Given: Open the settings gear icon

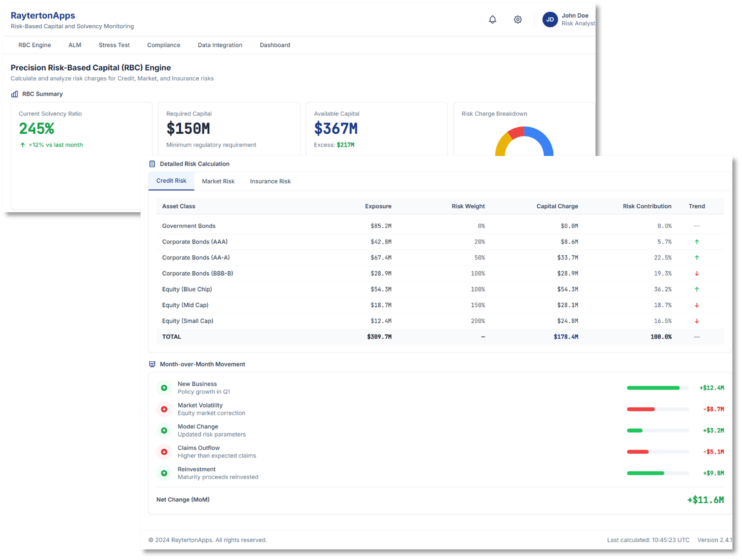Looking at the screenshot, I should coord(518,19).
